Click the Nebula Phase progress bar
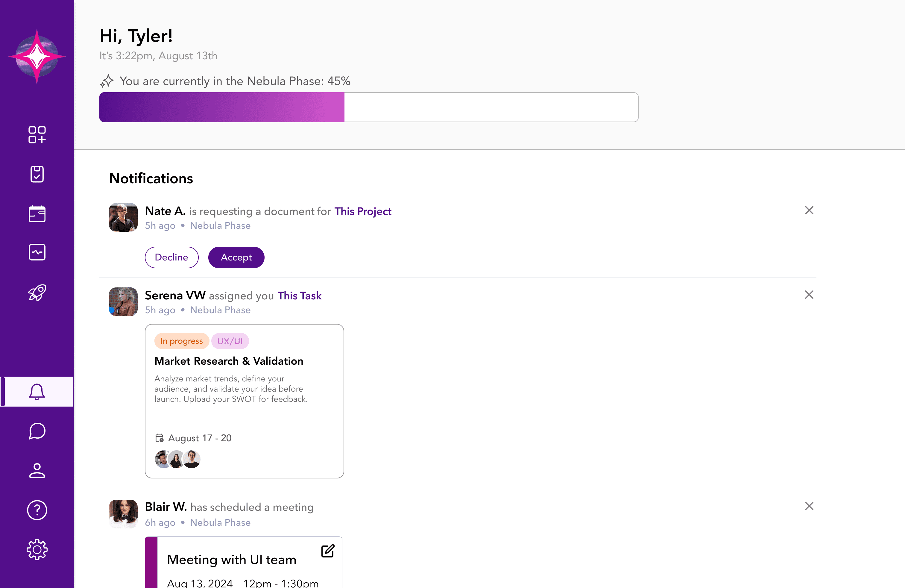The width and height of the screenshot is (905, 588). (x=368, y=107)
